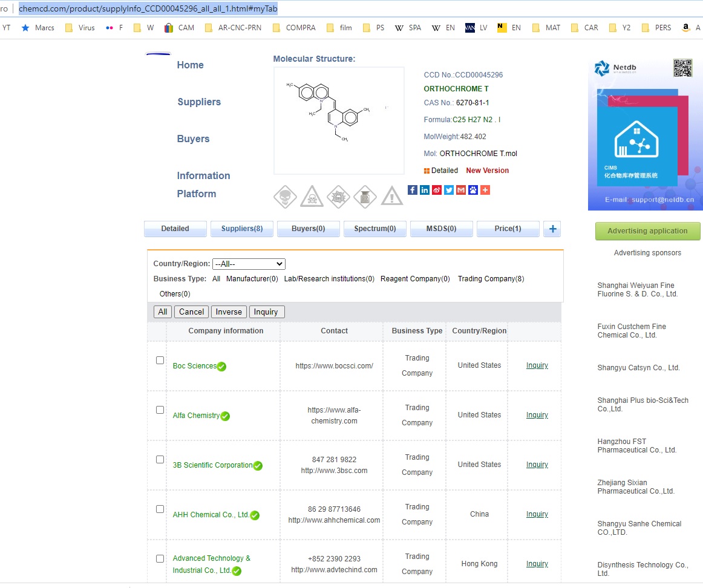Share on Facebook icon

tap(413, 190)
